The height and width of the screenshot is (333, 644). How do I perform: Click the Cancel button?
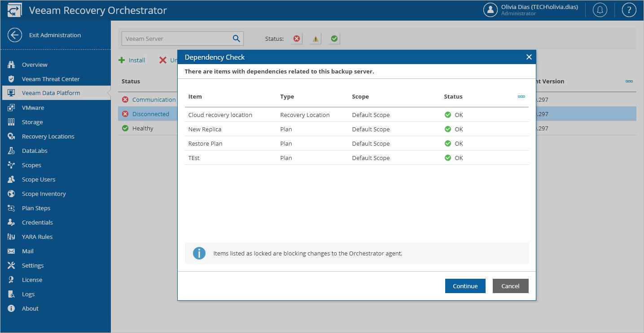[510, 286]
